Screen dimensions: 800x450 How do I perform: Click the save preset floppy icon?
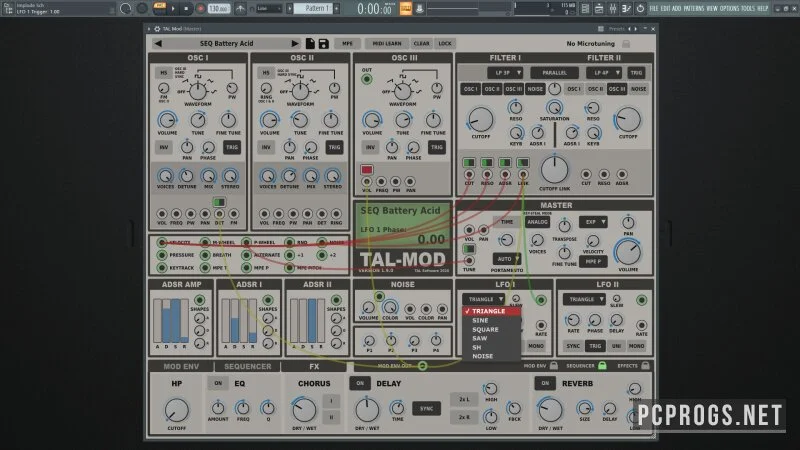[x=323, y=44]
